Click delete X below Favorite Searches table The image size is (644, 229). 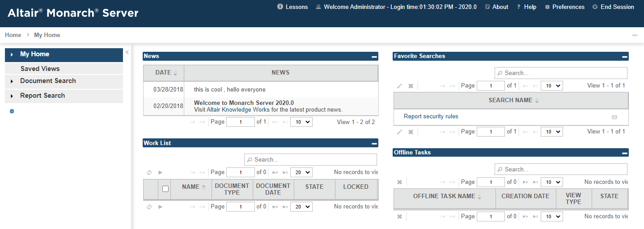pos(411,132)
